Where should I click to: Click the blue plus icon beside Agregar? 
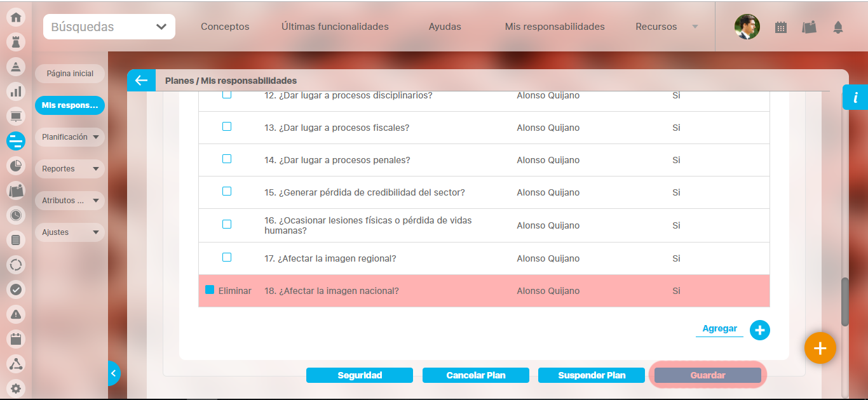759,330
